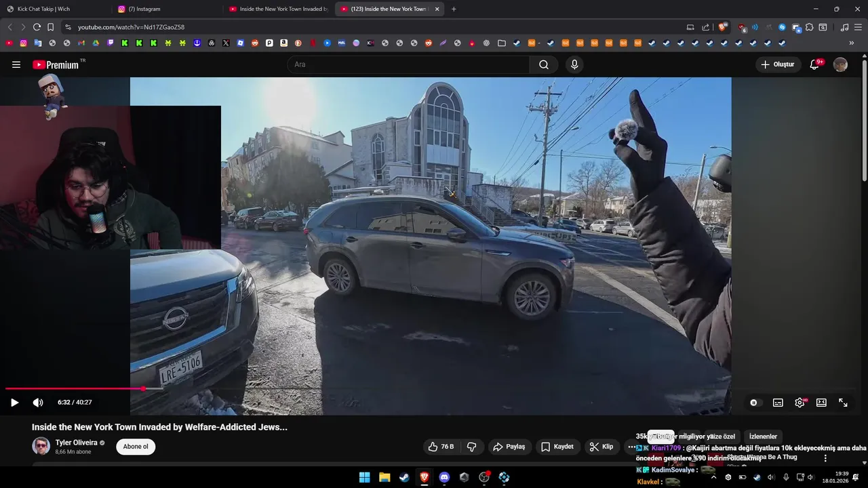868x488 pixels.
Task: Mute the video with the speaker icon
Action: [x=38, y=403]
